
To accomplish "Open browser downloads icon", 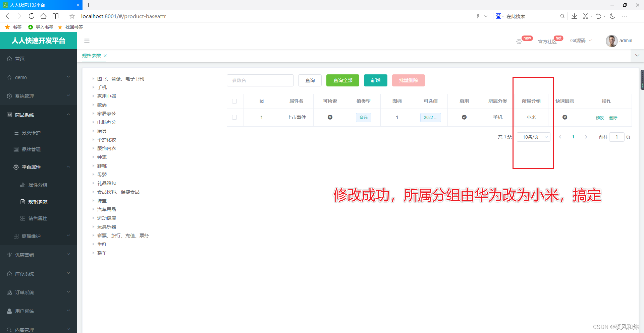I will point(574,16).
